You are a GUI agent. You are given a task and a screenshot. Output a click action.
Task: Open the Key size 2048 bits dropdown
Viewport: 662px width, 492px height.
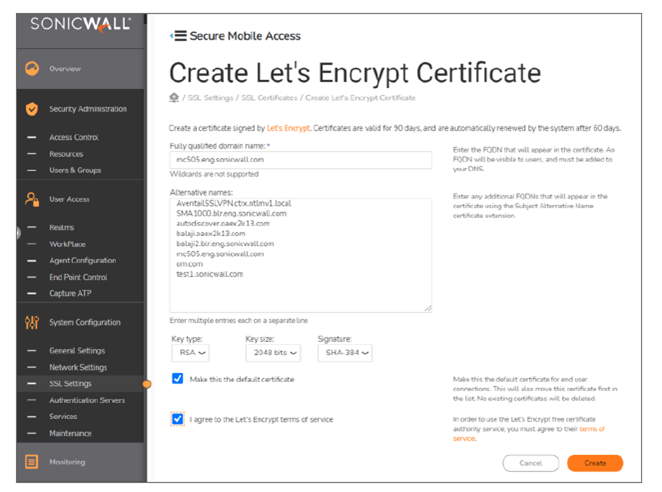[x=272, y=353]
